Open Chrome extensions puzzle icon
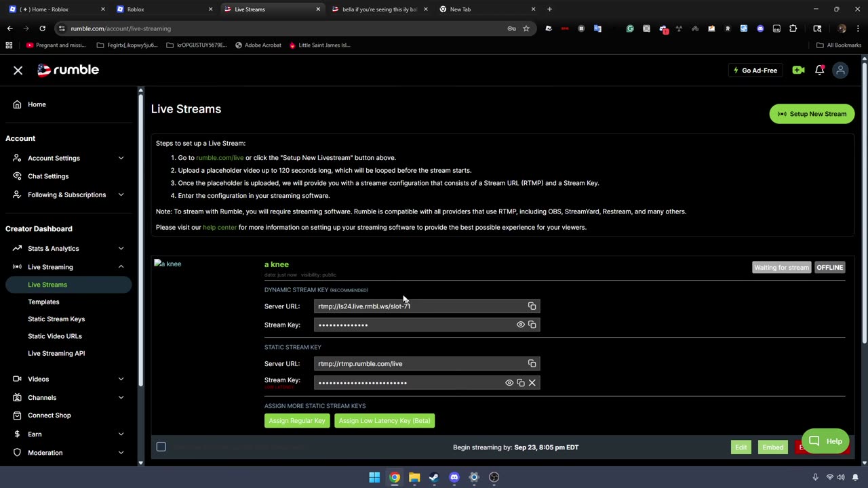 (793, 28)
